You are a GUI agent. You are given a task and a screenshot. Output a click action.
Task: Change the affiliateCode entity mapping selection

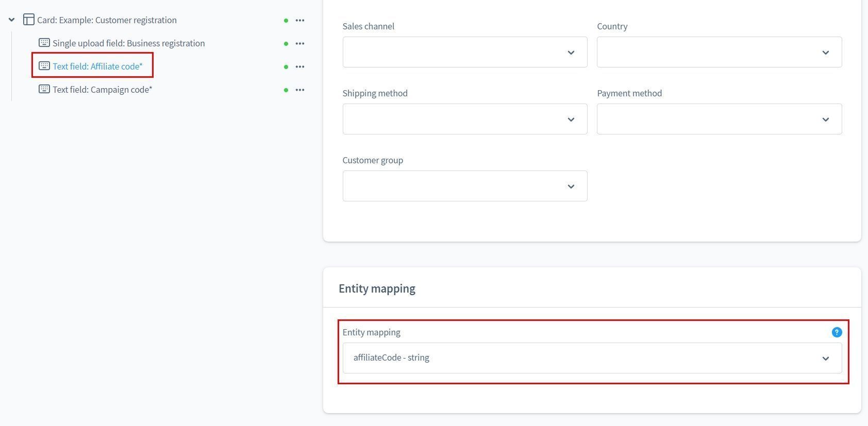pyautogui.click(x=592, y=358)
